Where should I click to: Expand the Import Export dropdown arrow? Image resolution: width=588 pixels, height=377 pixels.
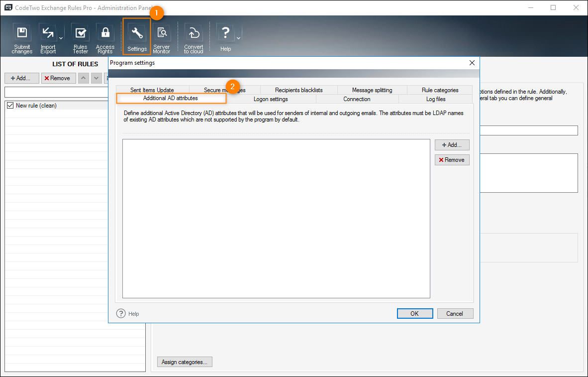pos(61,38)
